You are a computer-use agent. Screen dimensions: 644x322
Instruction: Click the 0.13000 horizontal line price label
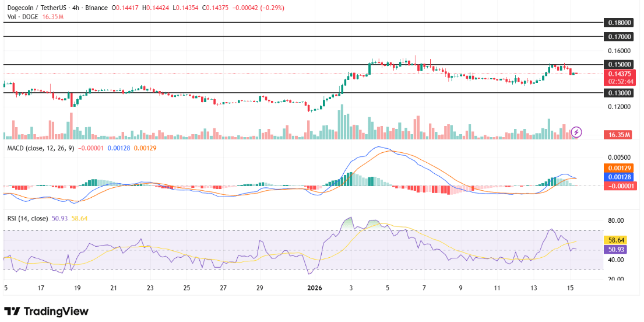620,93
